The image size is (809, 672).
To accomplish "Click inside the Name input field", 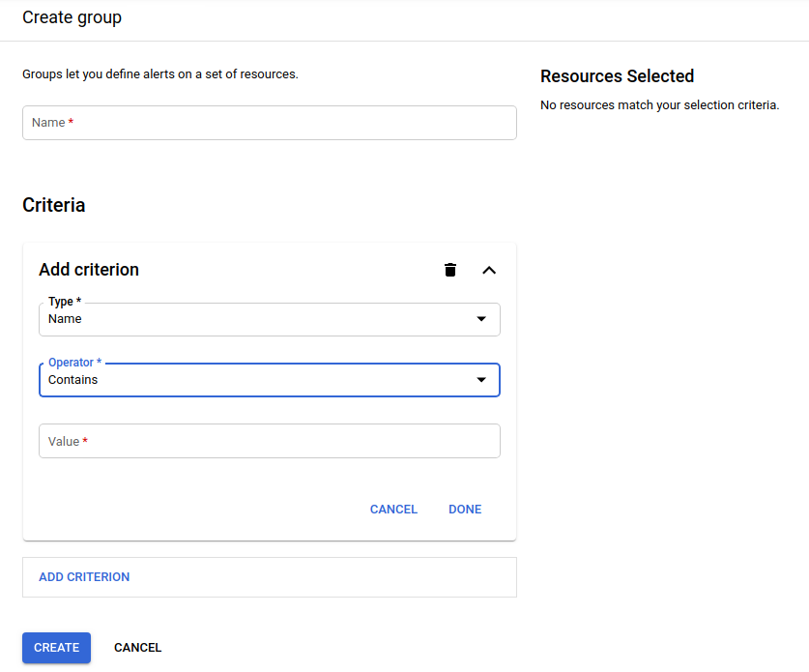I will click(x=269, y=122).
